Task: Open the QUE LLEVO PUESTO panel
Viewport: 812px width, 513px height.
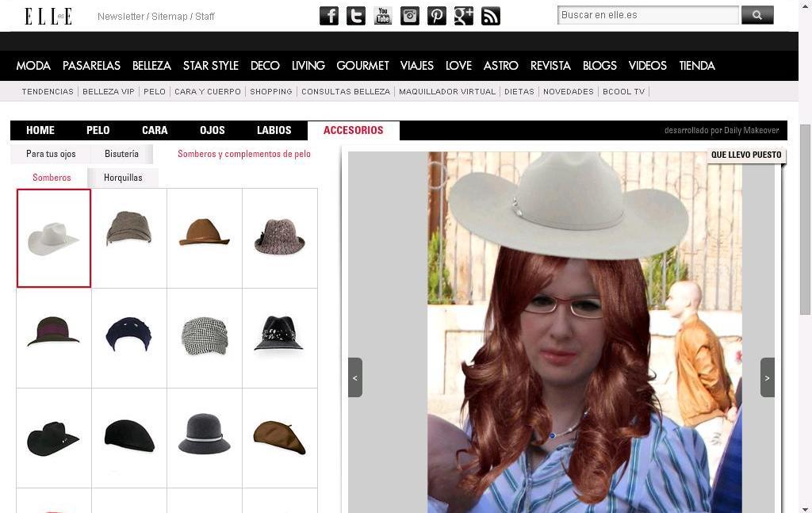Action: pyautogui.click(x=745, y=155)
